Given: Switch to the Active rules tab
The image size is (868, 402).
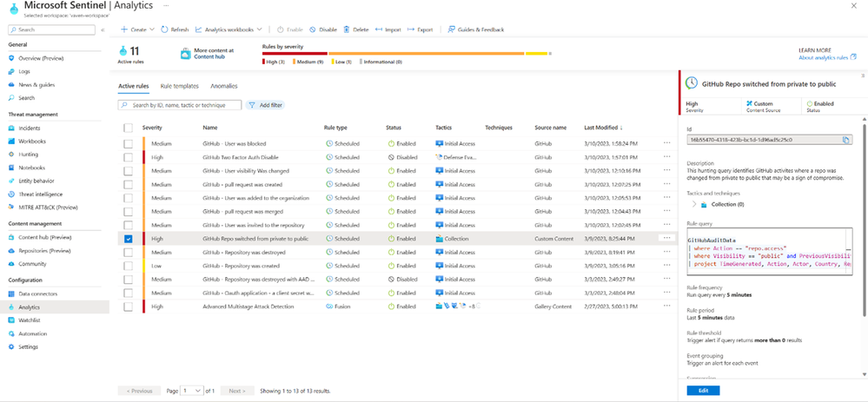Looking at the screenshot, I should 134,86.
